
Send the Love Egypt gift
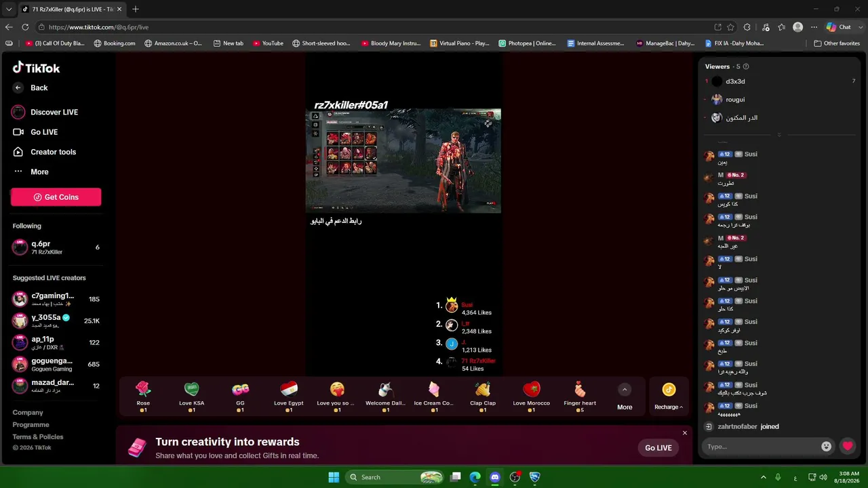click(289, 396)
